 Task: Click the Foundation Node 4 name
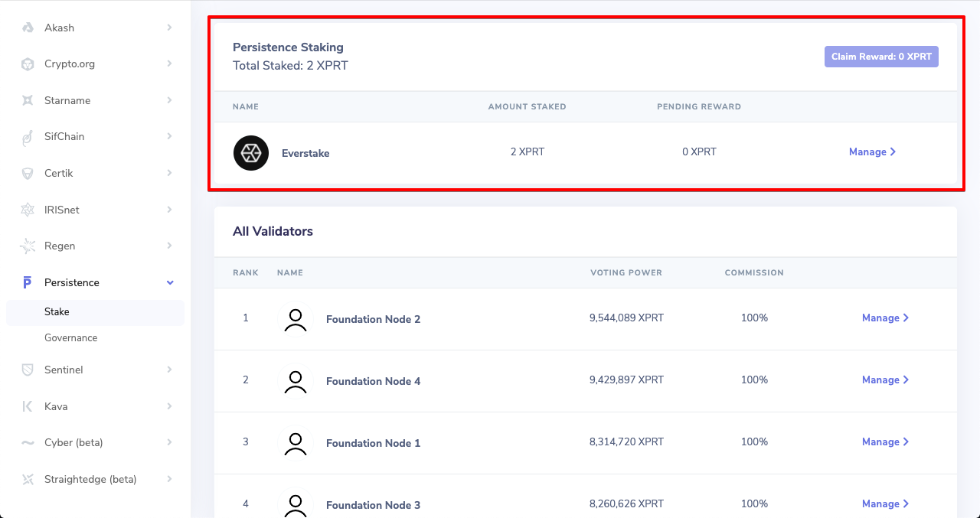(x=373, y=381)
